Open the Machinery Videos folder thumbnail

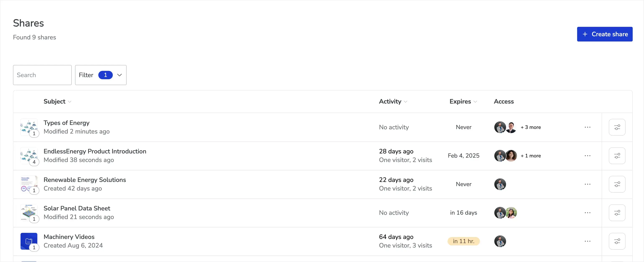[x=29, y=241]
